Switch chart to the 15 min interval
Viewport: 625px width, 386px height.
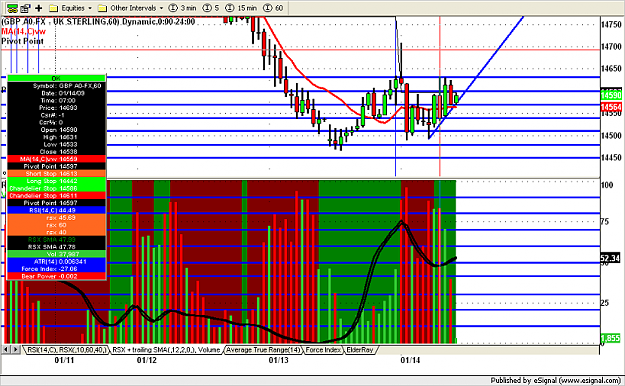241,8
